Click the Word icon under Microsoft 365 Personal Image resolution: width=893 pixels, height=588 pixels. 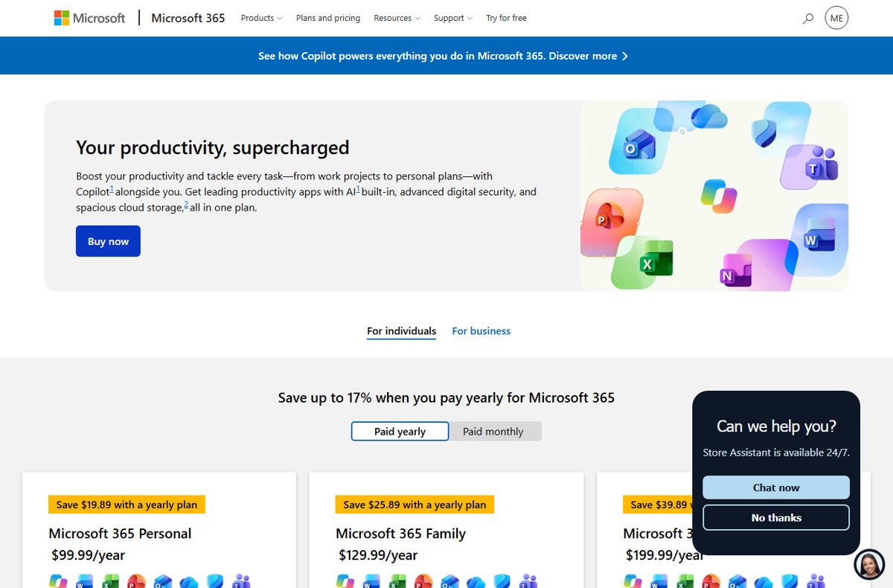pyautogui.click(x=84, y=581)
